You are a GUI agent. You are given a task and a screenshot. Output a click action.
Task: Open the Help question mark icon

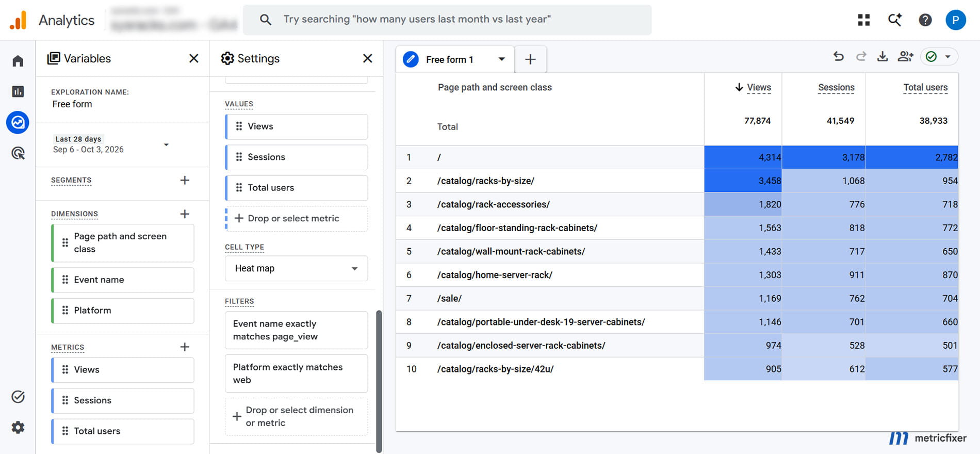925,20
